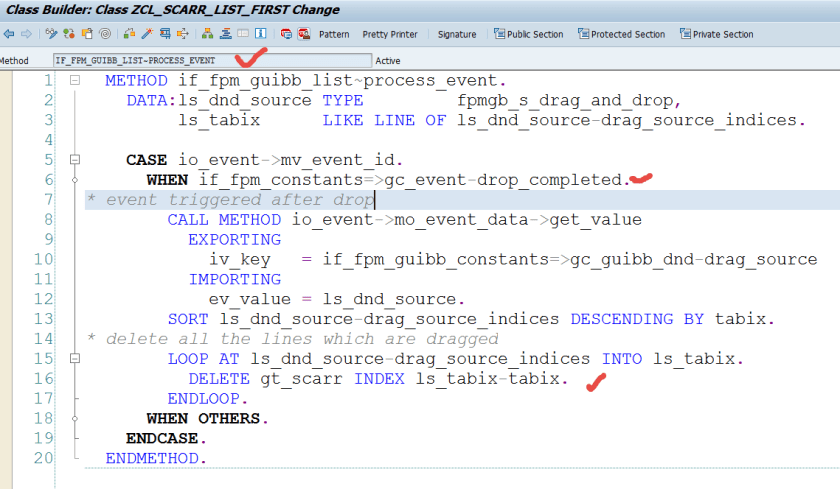Click 'gt_scarr' on line 16
Viewport: 840px width, 489px height.
(x=301, y=379)
